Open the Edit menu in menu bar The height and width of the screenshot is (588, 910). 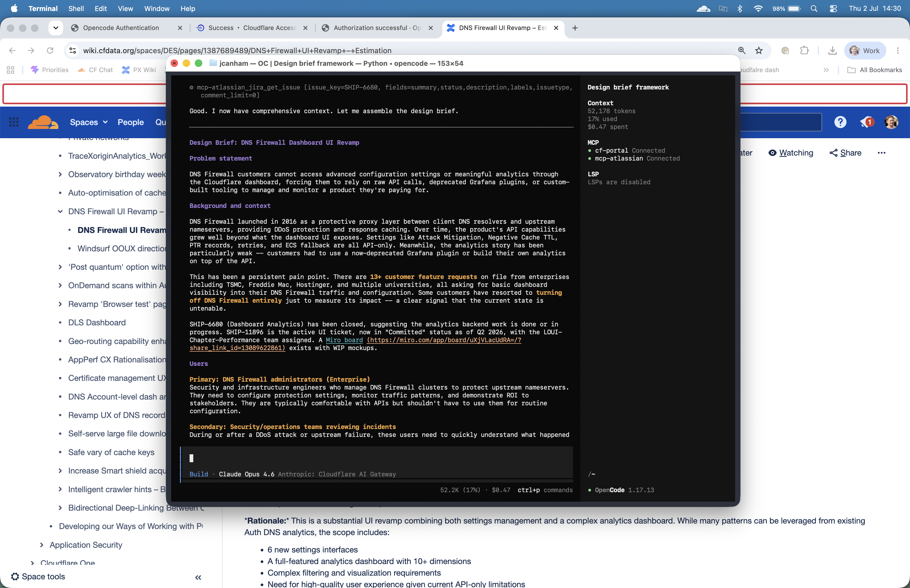point(100,8)
